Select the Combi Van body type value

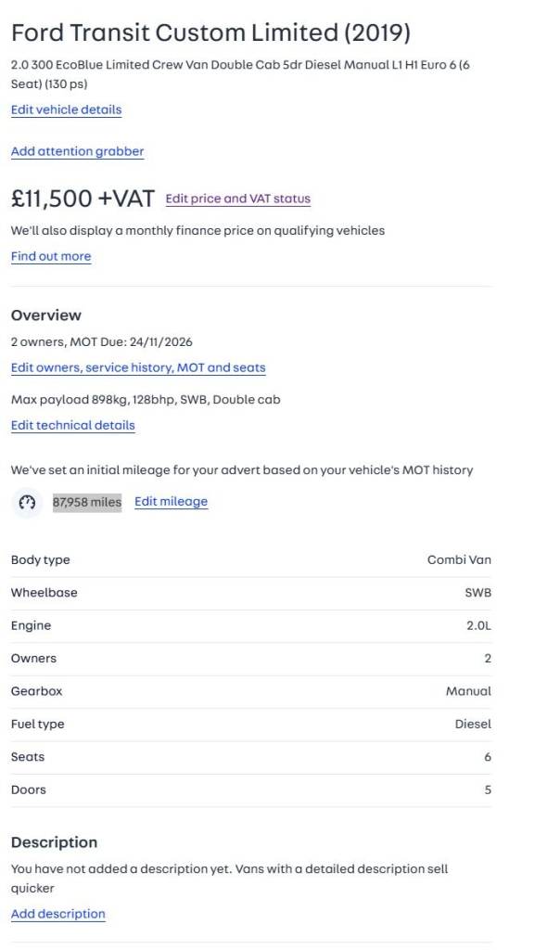coord(459,559)
